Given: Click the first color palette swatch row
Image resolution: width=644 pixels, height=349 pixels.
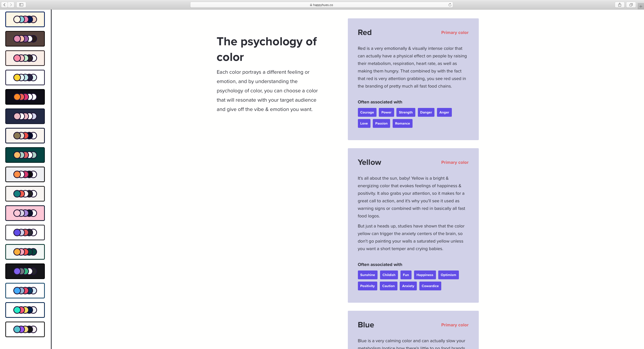Looking at the screenshot, I should tap(25, 19).
